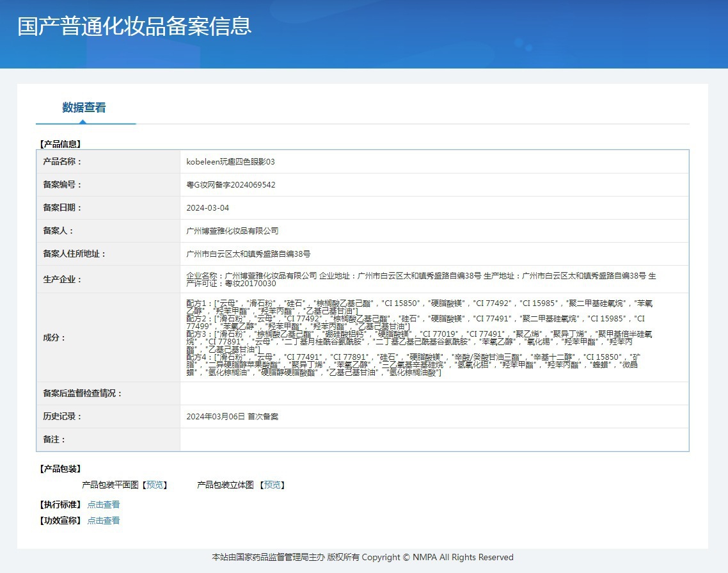
Task: Click the 产品名称 row label
Action: point(62,162)
